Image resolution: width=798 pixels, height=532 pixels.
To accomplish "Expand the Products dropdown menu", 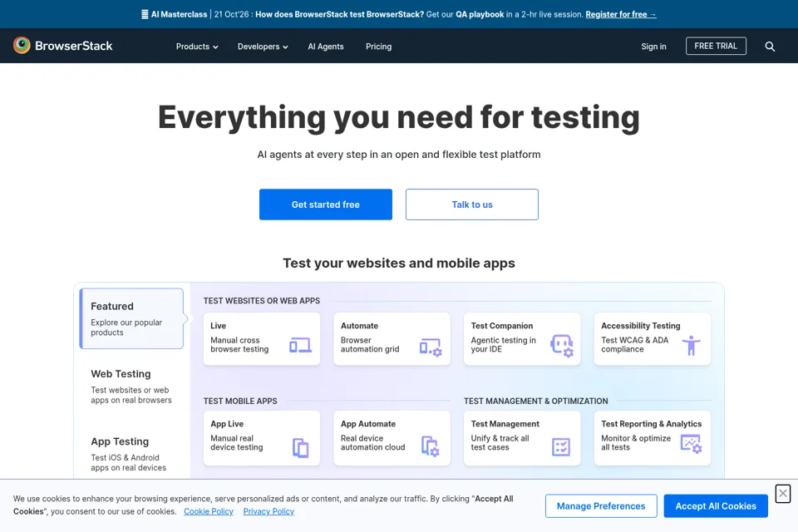I will click(x=197, y=47).
